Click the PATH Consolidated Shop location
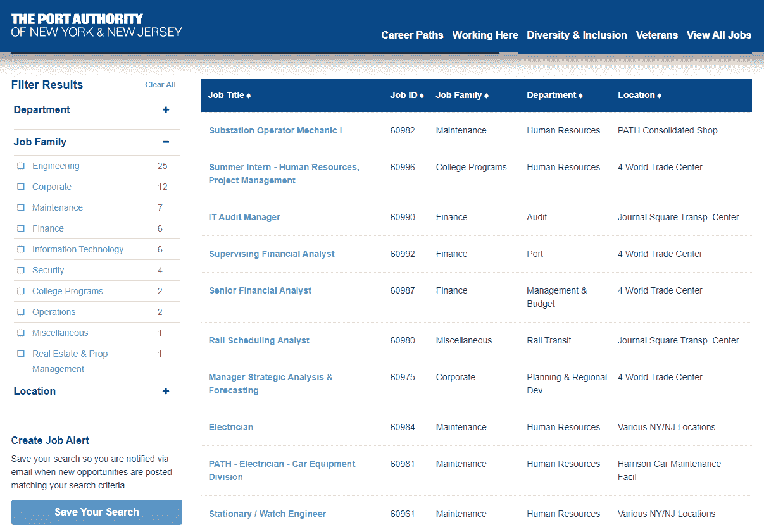This screenshot has height=532, width=764. tap(668, 130)
